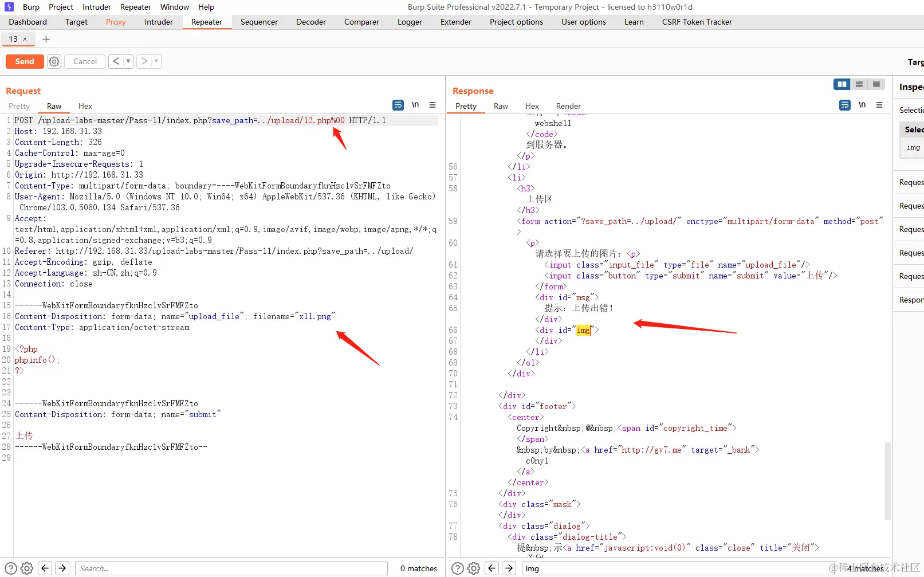The height and width of the screenshot is (577, 924).
Task: Switch Response view to Hex
Action: point(532,106)
